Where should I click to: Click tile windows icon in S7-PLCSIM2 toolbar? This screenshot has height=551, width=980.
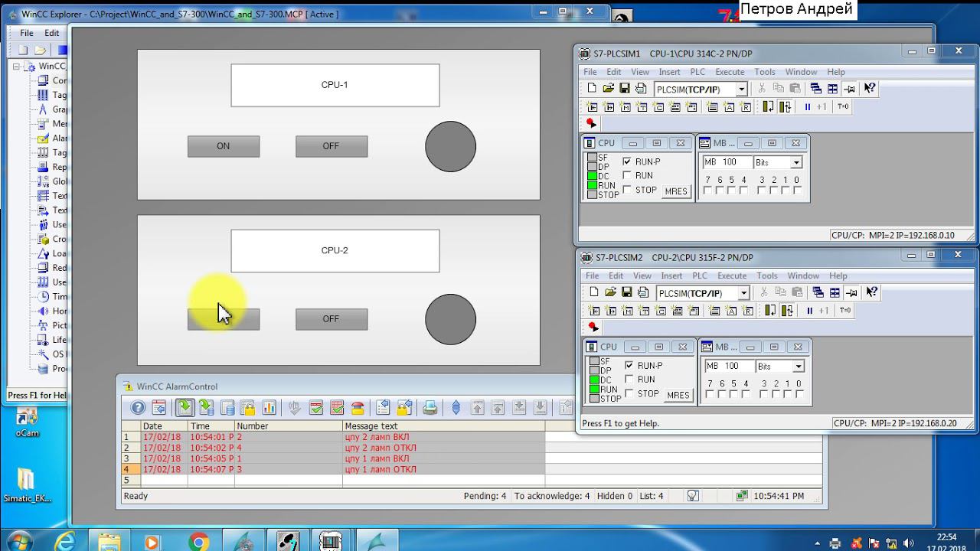[835, 292]
